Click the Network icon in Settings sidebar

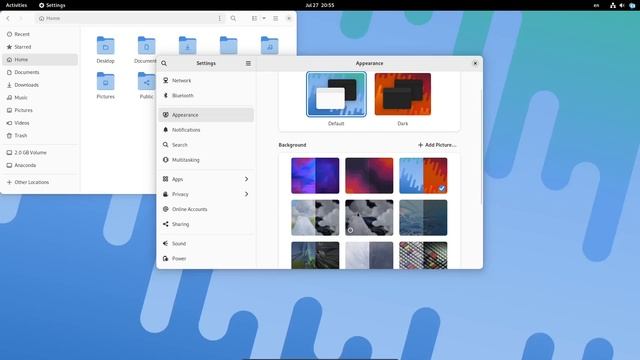click(165, 80)
